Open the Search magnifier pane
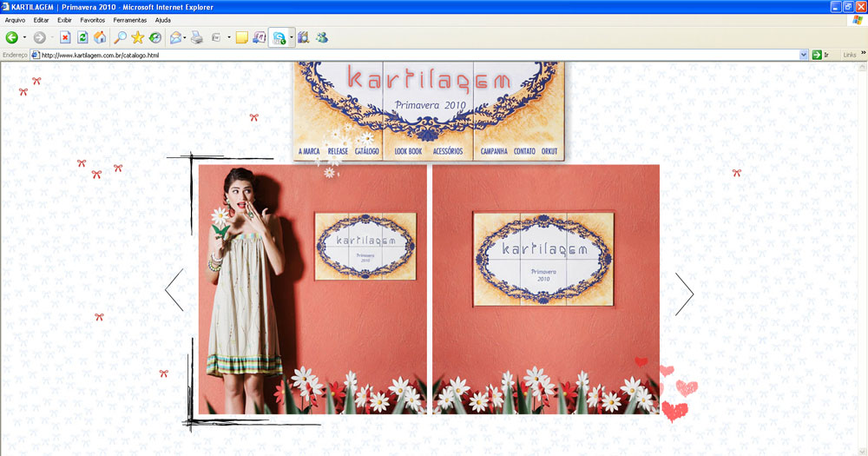868x456 pixels. click(x=120, y=37)
